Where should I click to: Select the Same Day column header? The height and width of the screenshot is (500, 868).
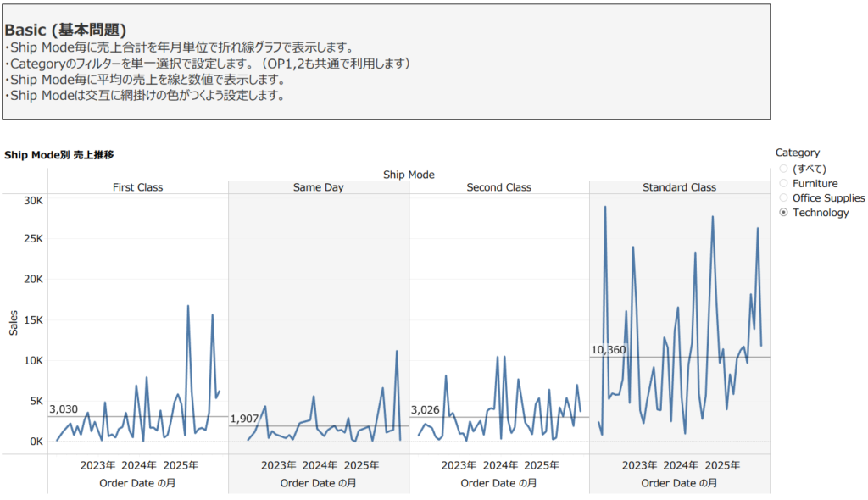pos(318,187)
